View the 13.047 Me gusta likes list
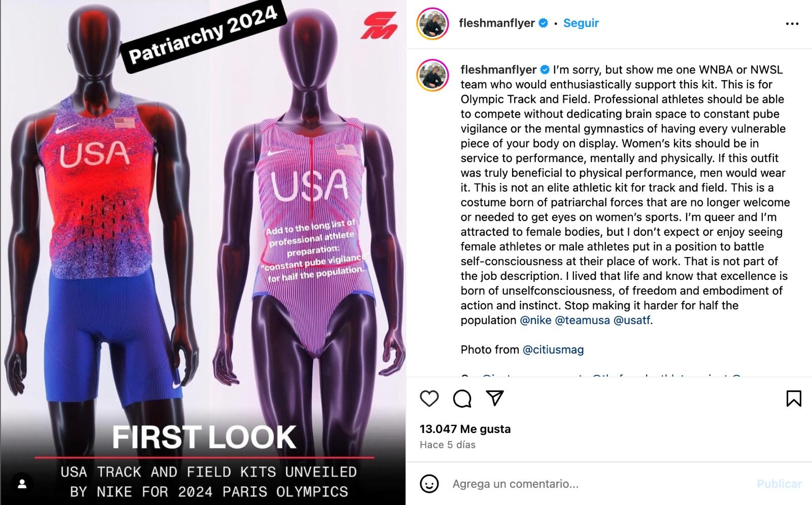812x505 pixels. point(465,429)
